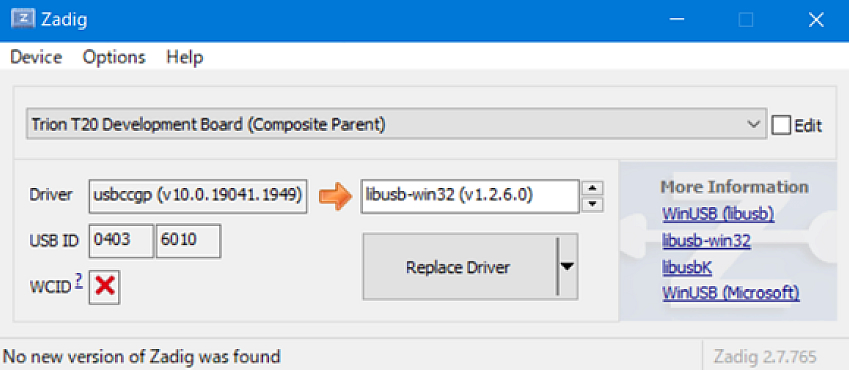Open the WinUSB (Microsoft) link
This screenshot has height=370, width=849.
tap(730, 293)
